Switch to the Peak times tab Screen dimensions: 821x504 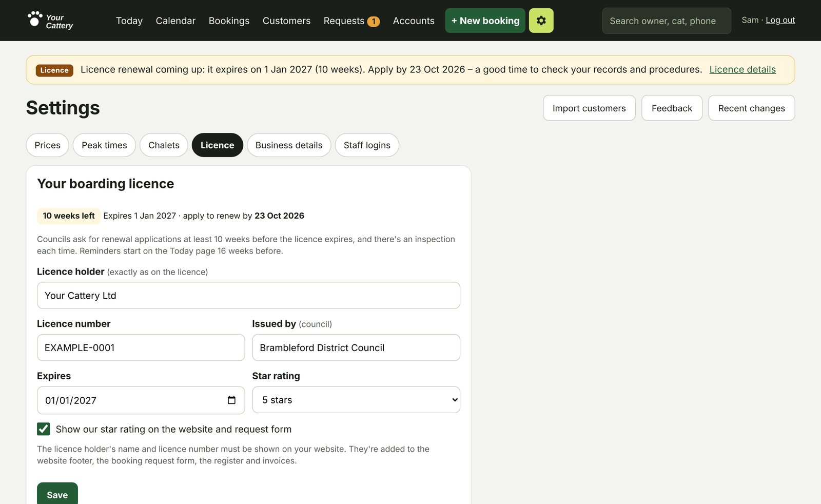104,145
